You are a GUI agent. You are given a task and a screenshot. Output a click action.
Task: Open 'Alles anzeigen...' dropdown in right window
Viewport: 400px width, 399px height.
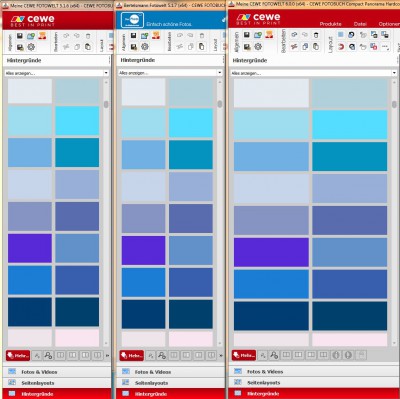(313, 73)
